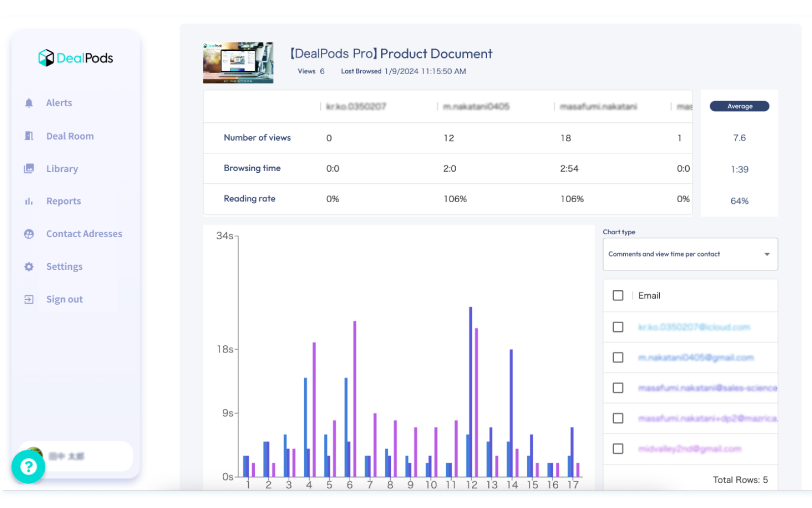The height and width of the screenshot is (508, 812).
Task: Click the kr.ko.0350207@icloud.com email link
Action: (694, 327)
